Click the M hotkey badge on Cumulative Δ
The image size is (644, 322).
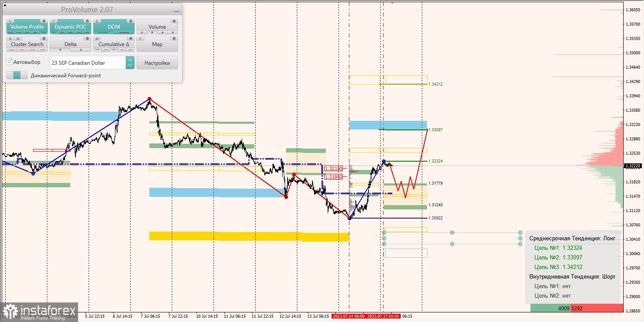point(97,38)
